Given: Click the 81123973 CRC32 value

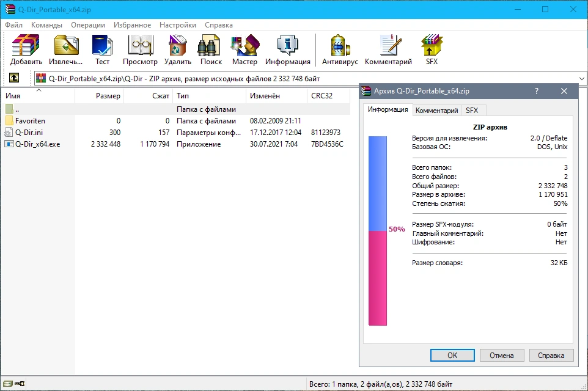Looking at the screenshot, I should point(326,133).
